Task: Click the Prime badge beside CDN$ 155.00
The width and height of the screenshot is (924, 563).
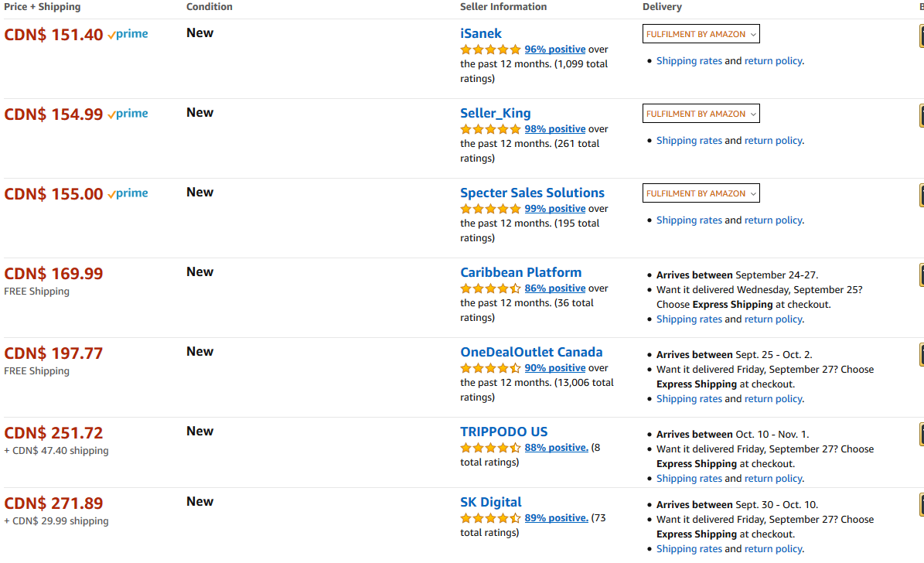Action: (x=128, y=194)
